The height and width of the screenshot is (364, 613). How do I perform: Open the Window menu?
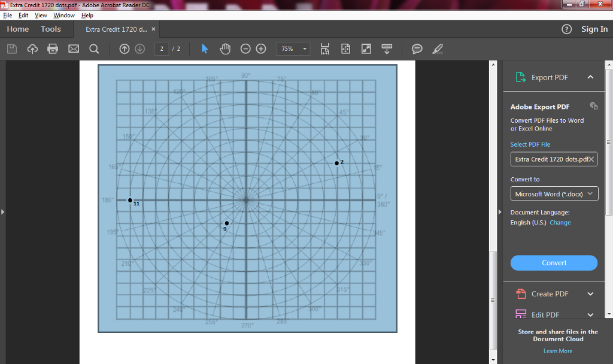click(64, 15)
